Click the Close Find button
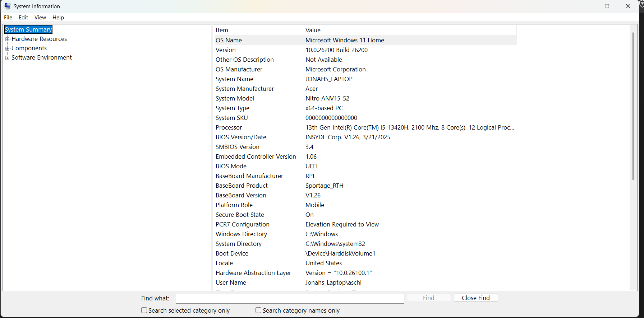The height and width of the screenshot is (318, 644). [476, 298]
